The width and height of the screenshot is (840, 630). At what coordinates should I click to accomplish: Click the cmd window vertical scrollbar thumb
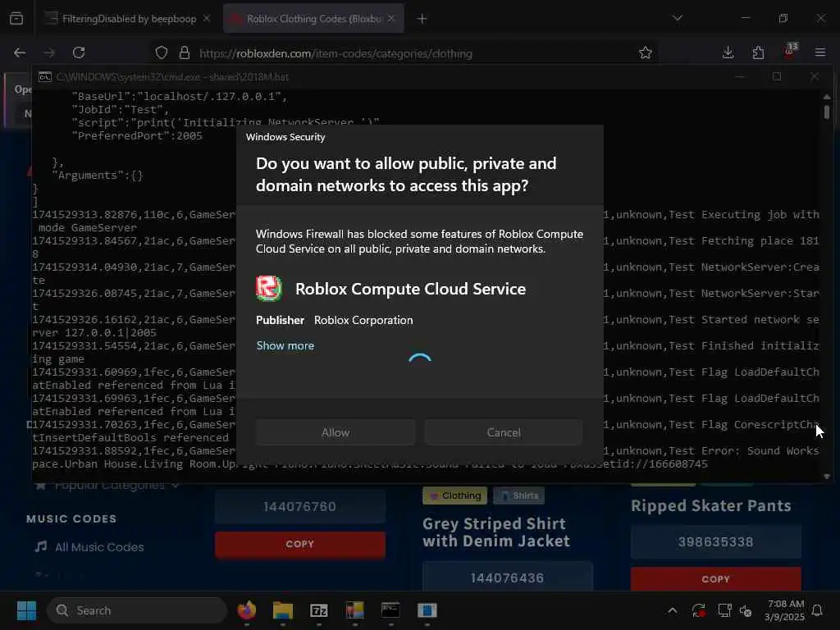click(x=827, y=112)
